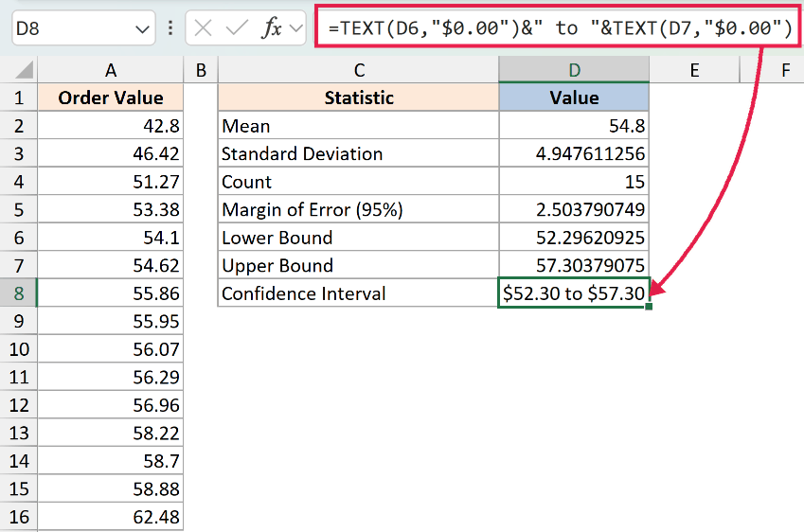Select column F header
The width and height of the screenshot is (804, 532).
point(785,70)
